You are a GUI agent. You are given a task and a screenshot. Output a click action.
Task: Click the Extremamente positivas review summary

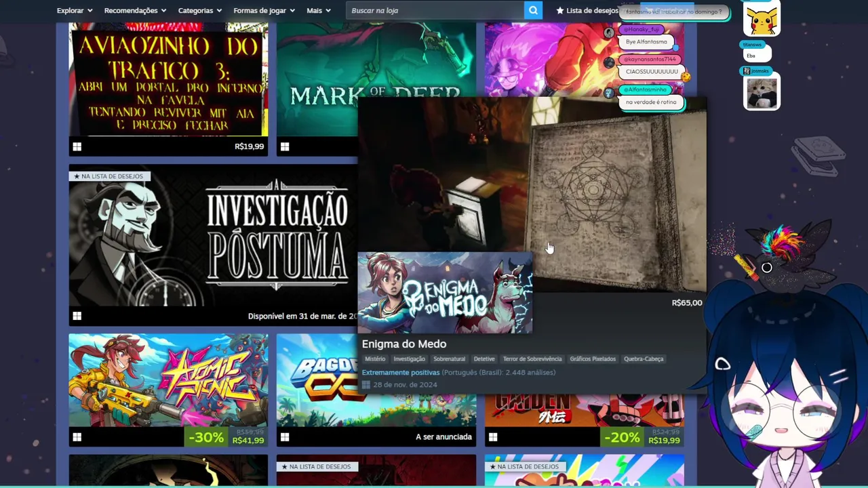pyautogui.click(x=401, y=372)
